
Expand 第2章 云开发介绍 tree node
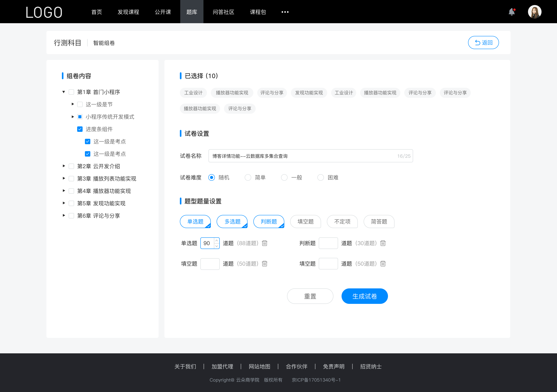click(x=65, y=166)
